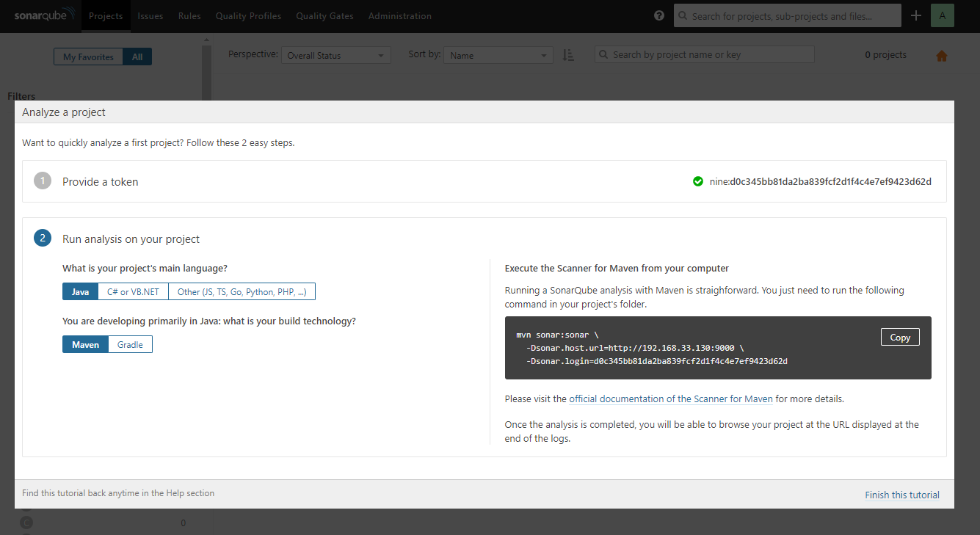Focus the global search for projects field

pos(788,15)
